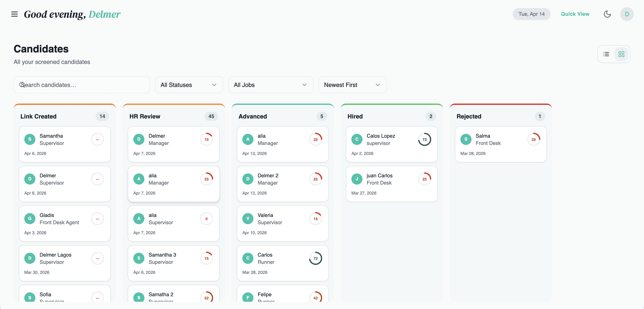The image size is (644, 309).
Task: Toggle dark mode with the moon icon
Action: 607,14
